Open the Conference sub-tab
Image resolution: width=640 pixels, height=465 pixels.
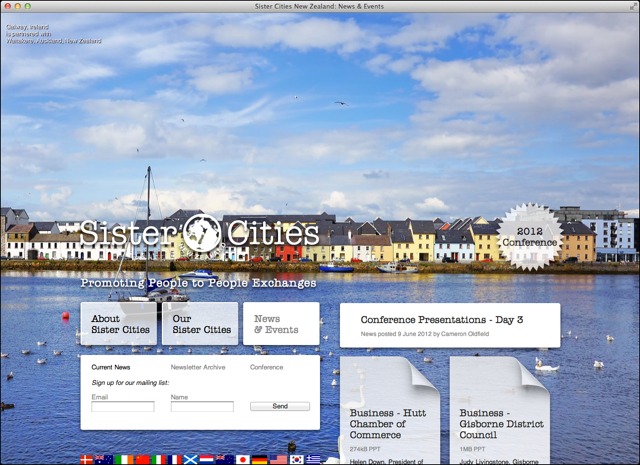(x=267, y=367)
